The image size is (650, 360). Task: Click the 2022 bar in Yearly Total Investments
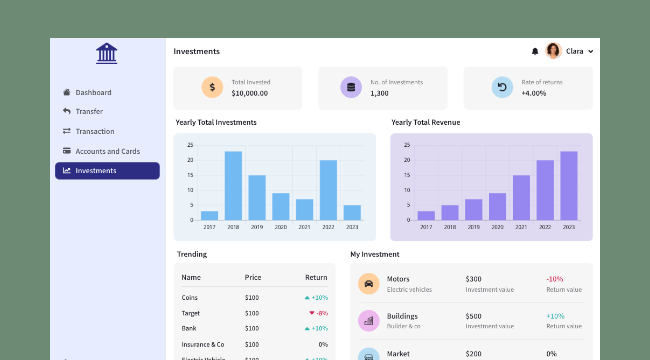point(328,190)
